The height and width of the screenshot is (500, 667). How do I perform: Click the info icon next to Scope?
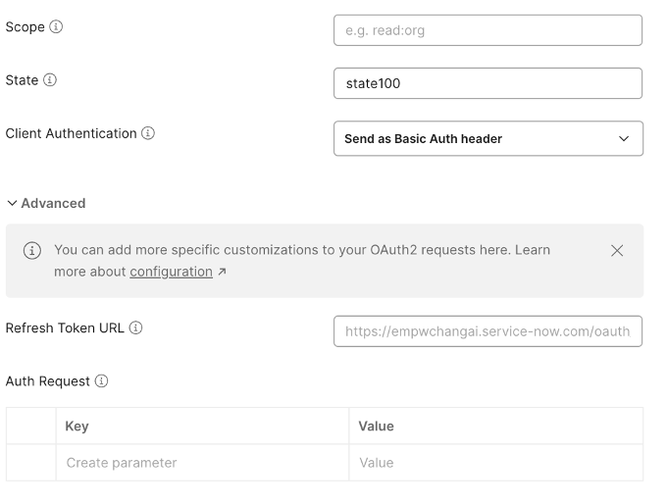click(x=56, y=27)
